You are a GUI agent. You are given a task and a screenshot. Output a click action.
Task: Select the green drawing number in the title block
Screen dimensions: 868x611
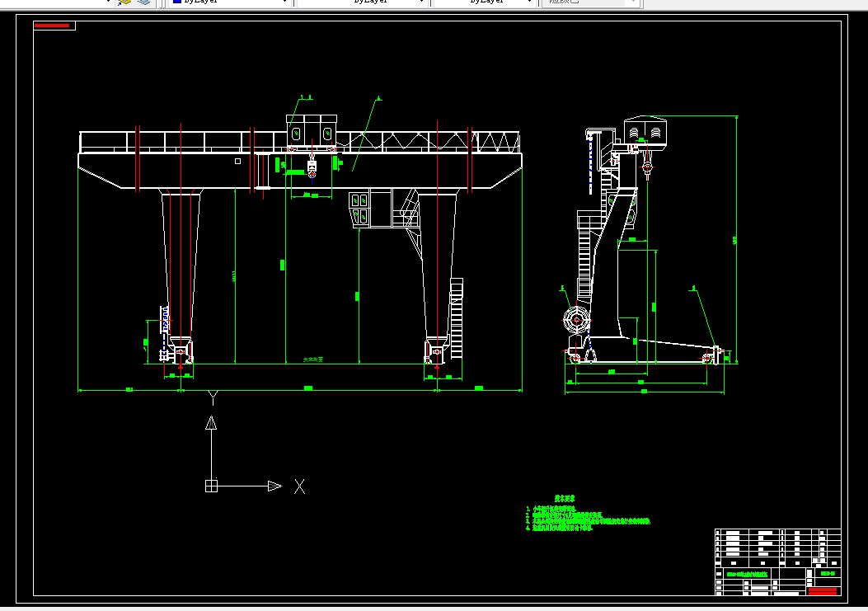point(828,573)
